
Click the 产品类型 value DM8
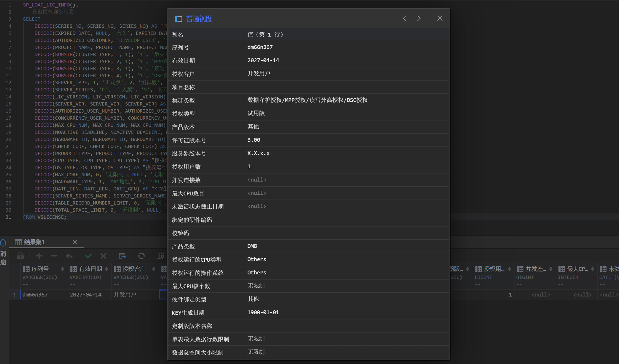(x=252, y=246)
